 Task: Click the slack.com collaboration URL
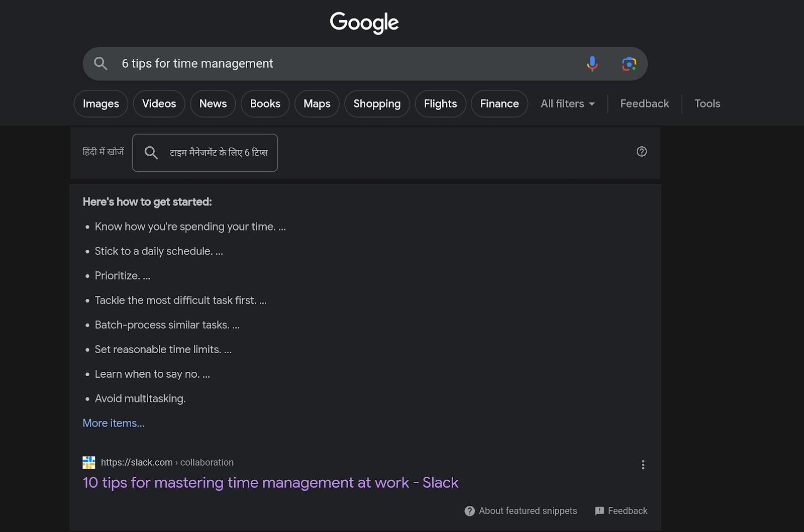point(167,462)
